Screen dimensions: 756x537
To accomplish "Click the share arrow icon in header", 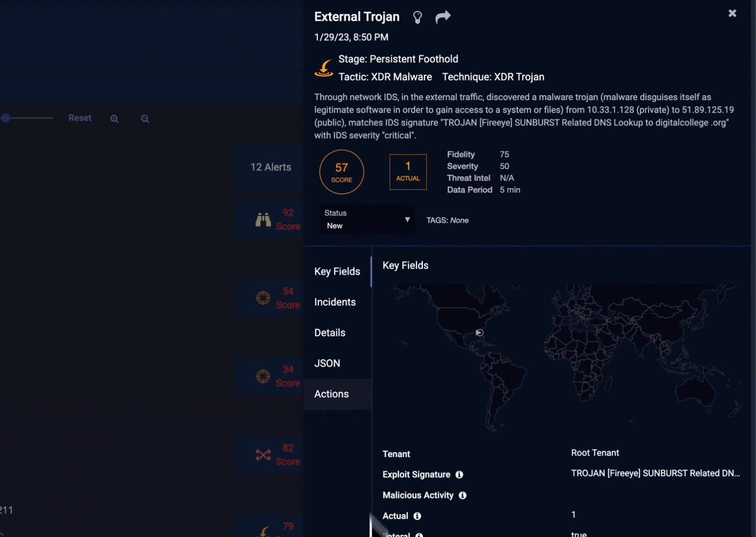I will click(443, 17).
